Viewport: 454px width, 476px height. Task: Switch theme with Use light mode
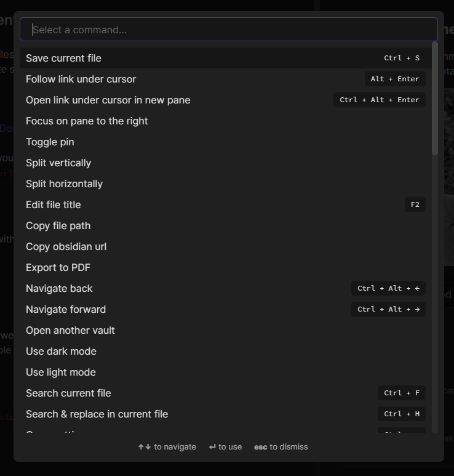click(x=61, y=372)
